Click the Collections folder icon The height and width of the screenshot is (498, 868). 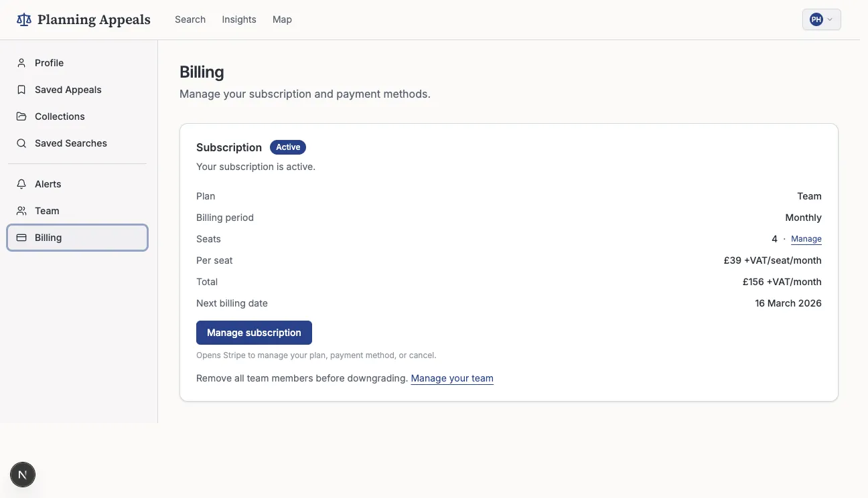[21, 116]
